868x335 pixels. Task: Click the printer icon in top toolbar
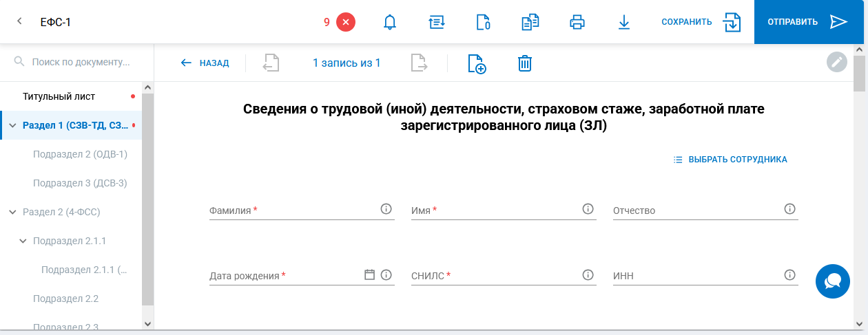(577, 22)
